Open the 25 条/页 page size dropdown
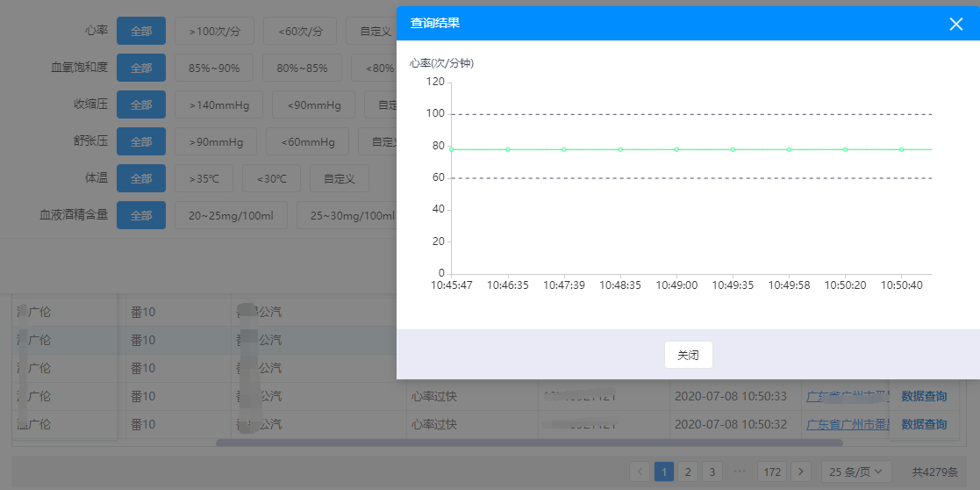 coord(855,472)
